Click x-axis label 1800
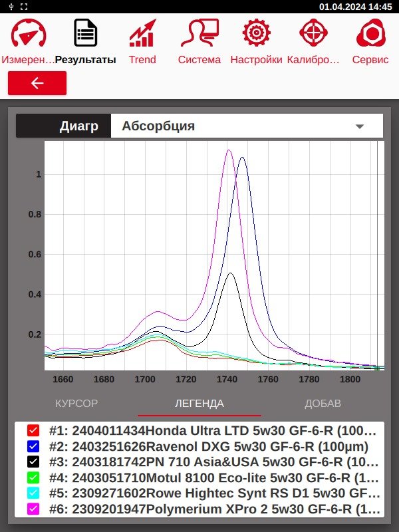Screen dimensions: 399x532 click(350, 379)
